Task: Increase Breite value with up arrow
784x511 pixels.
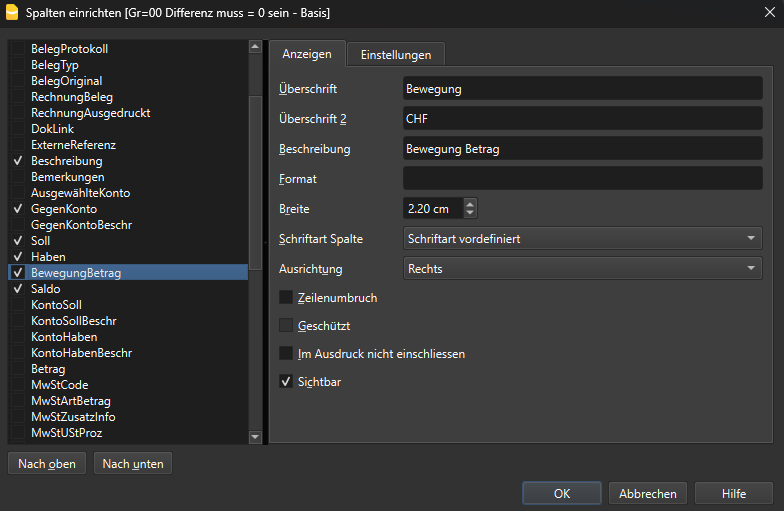Action: 471,204
